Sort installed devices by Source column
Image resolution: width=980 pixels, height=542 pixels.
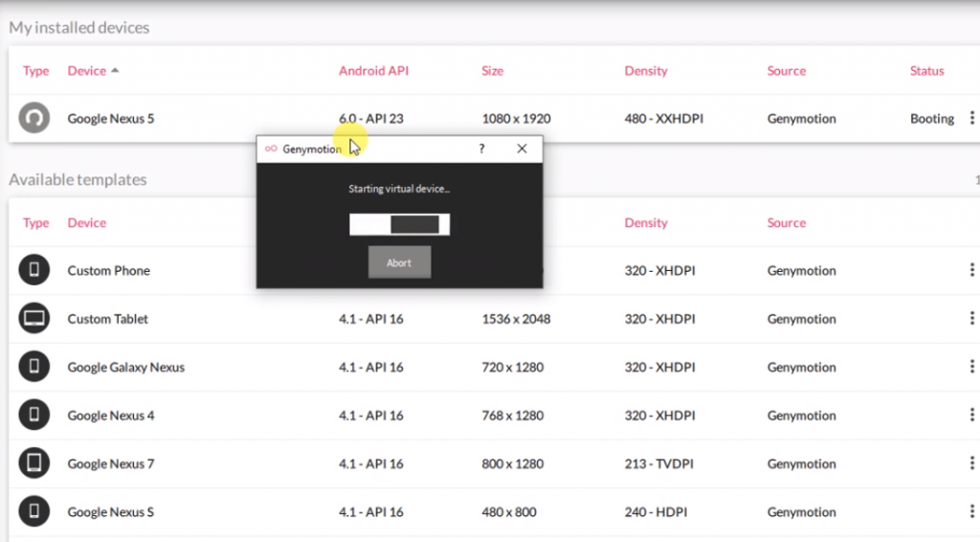click(787, 71)
